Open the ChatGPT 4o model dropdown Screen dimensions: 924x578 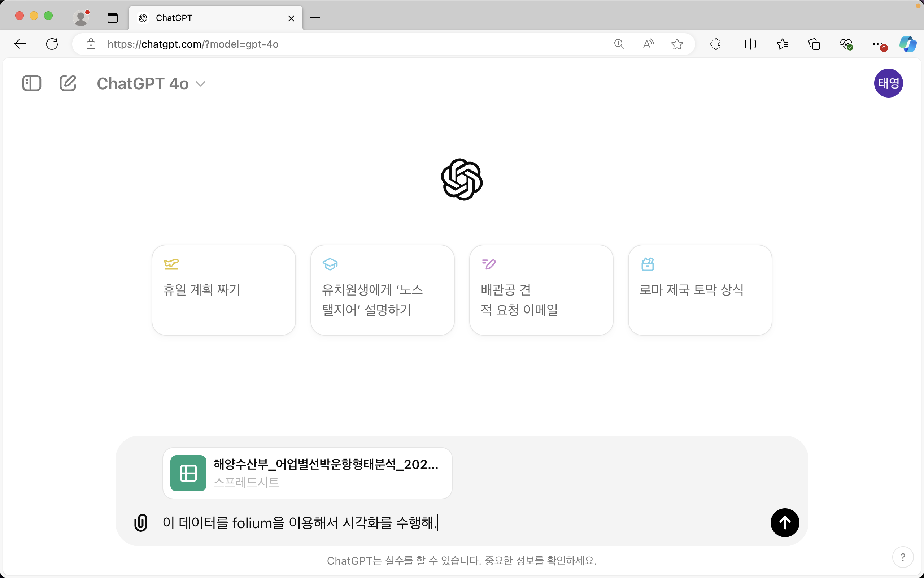pos(151,84)
